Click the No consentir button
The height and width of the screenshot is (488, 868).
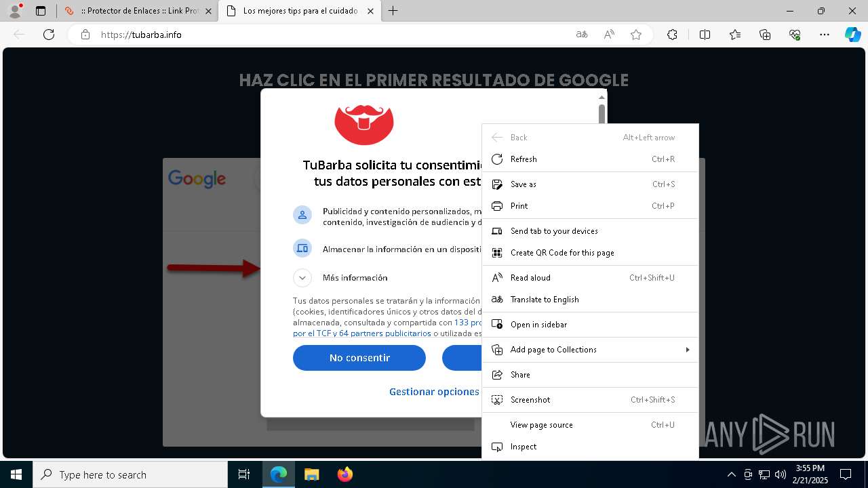tap(359, 358)
